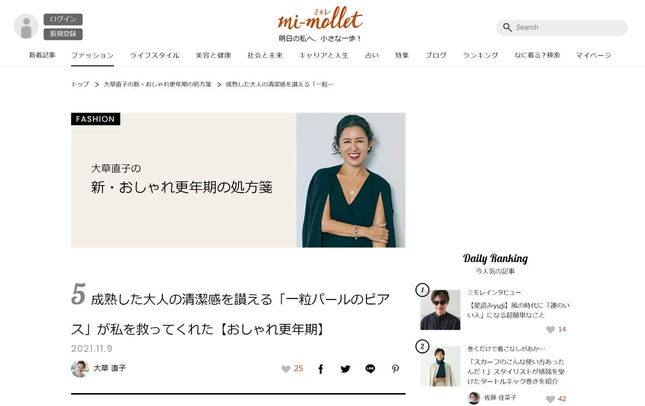This screenshot has width=645, height=406.
Task: Open 大草直子の新・おしゃれ更年期の処方箋 breadcrumb
Action: 157,84
